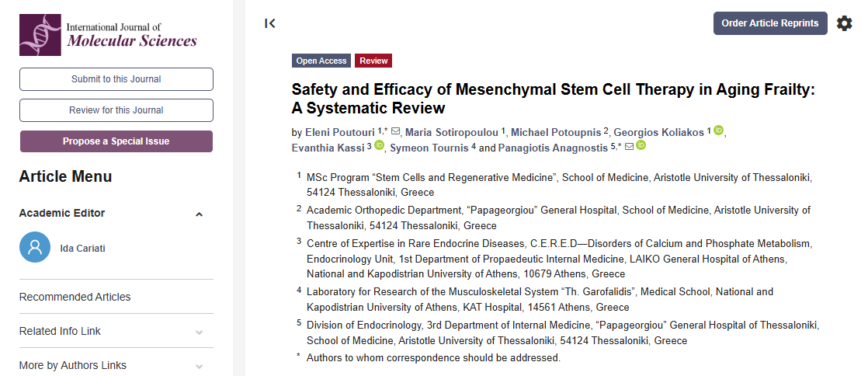This screenshot has height=376, width=868.
Task: Click affiliation text Division of Endocrinology
Action: [562, 332]
